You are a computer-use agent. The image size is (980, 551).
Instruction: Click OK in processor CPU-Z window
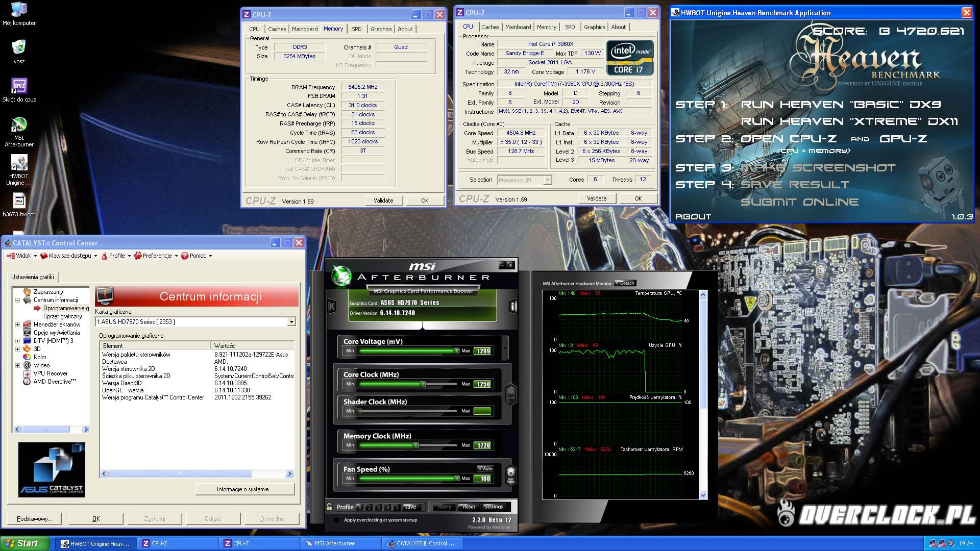638,198
